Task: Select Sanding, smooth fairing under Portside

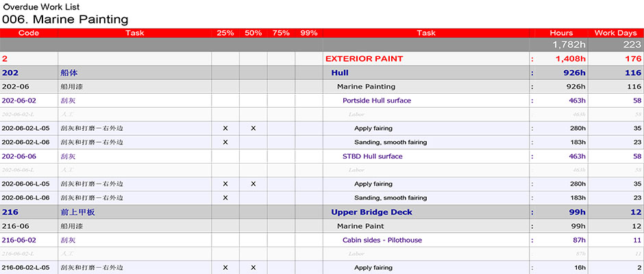Action: coord(391,142)
